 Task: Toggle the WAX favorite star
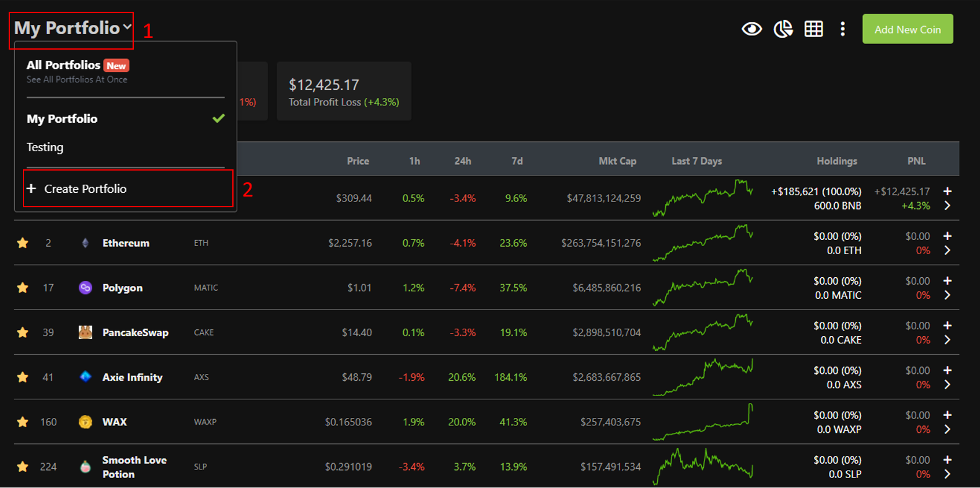tap(23, 422)
